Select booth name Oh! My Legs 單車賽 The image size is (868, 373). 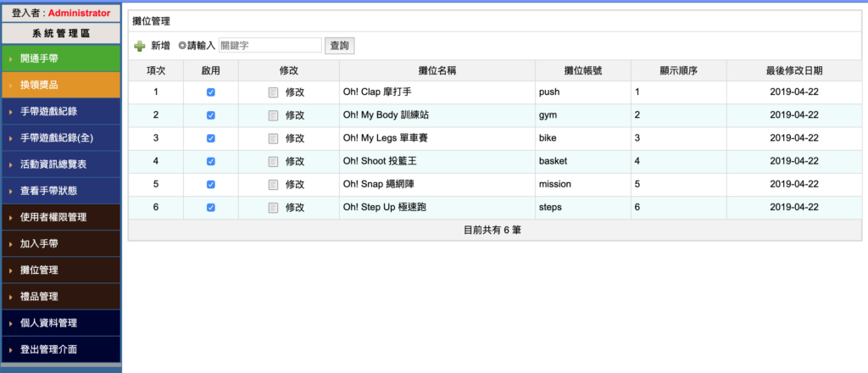tap(386, 139)
